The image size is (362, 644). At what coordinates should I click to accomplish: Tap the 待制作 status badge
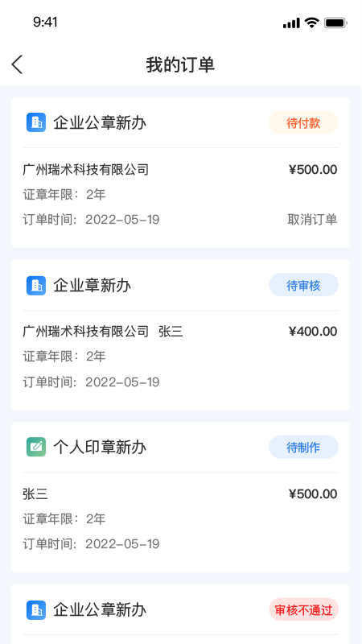(x=303, y=448)
